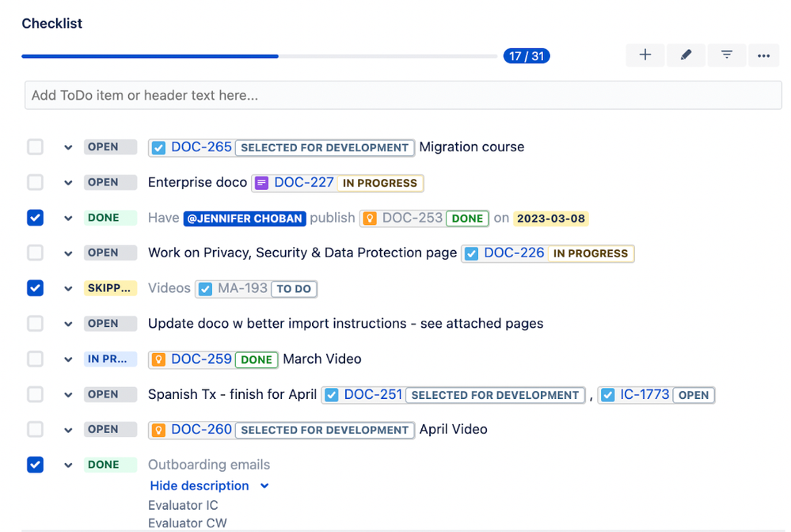791x532 pixels.
Task: Expand the chevron on the Enterprise doco row
Action: tap(68, 182)
